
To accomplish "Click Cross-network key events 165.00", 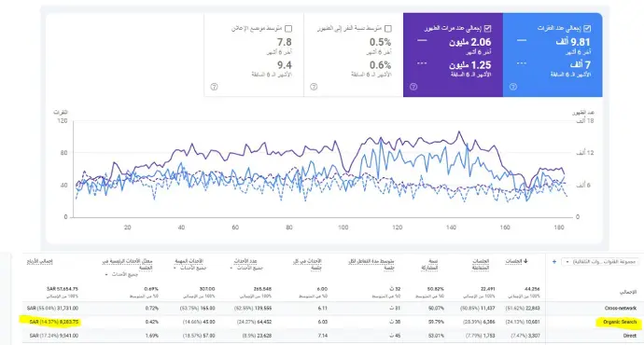I will pos(207,308).
